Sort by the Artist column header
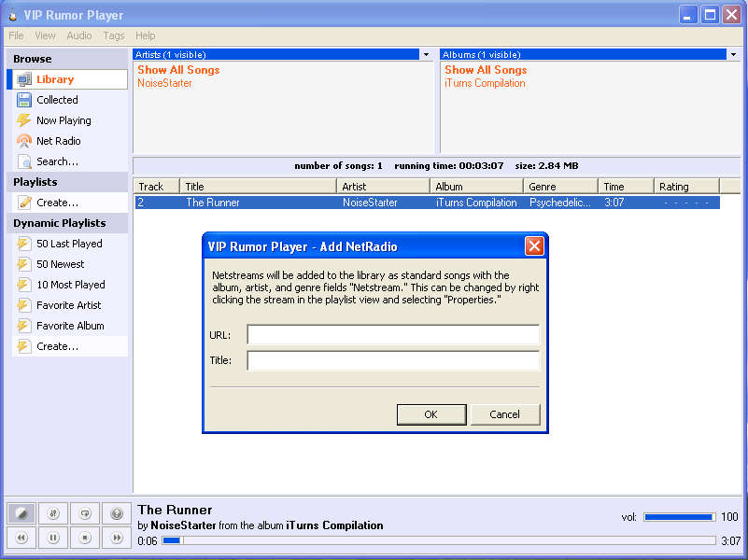The height and width of the screenshot is (560, 748). coord(384,187)
